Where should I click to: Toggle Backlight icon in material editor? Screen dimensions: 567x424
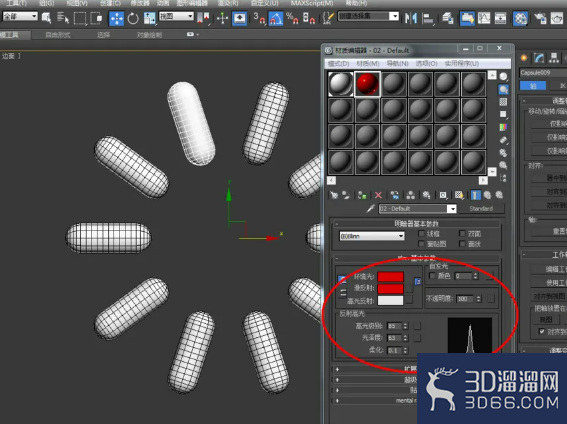click(503, 89)
